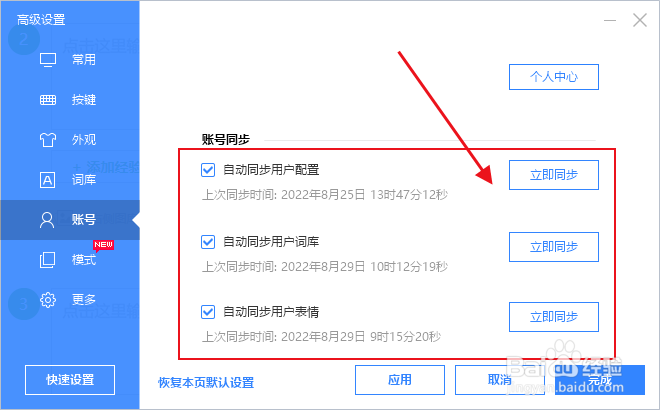
Task: Open 快速设置 in the sidebar
Action: click(70, 380)
